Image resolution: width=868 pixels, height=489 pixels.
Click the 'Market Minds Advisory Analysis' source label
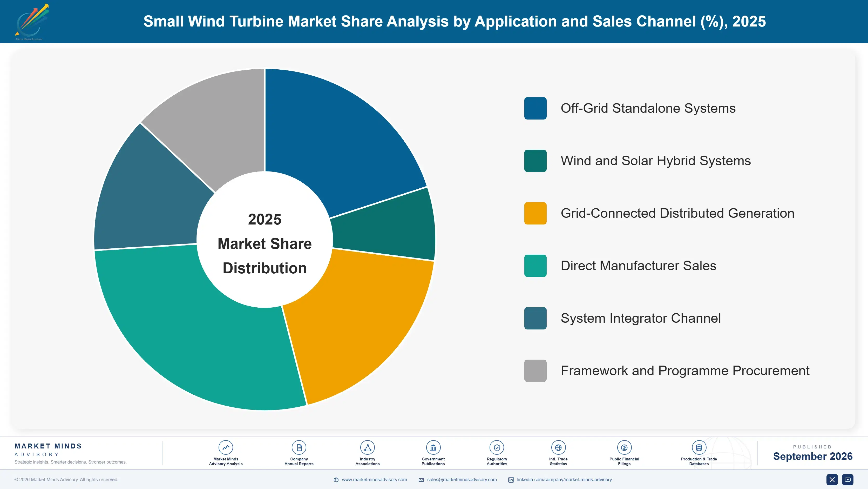click(x=225, y=461)
